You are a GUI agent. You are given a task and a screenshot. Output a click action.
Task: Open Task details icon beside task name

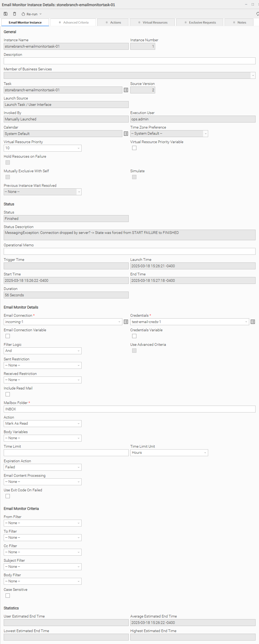click(x=126, y=90)
